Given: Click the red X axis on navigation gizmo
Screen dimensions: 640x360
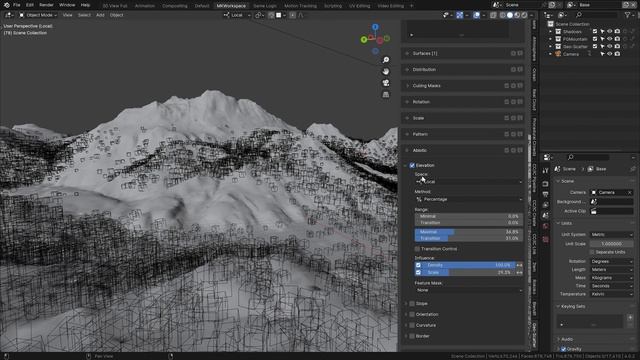Looking at the screenshot, I should tap(380, 40).
